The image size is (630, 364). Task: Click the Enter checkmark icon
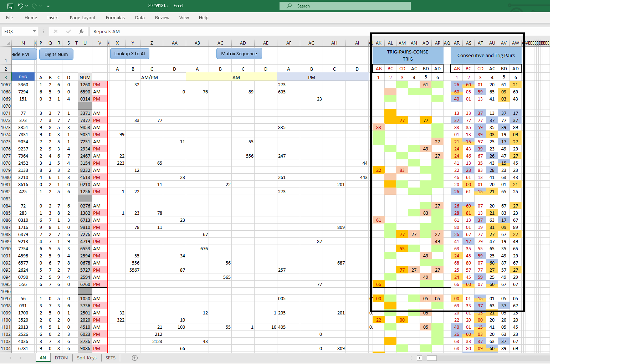click(68, 31)
